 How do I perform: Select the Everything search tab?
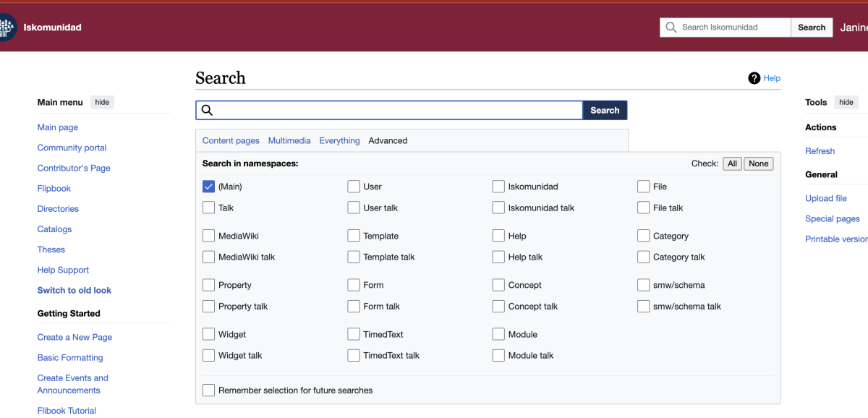click(x=339, y=141)
